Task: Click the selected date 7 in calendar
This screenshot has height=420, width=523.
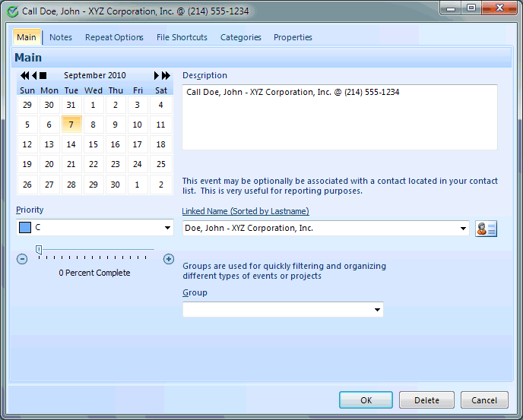Action: (x=71, y=125)
